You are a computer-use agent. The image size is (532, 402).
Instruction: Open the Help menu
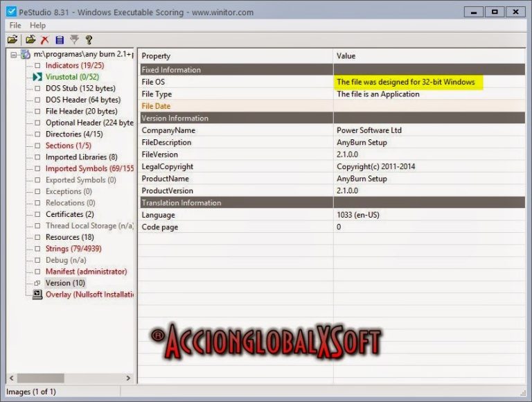click(37, 26)
